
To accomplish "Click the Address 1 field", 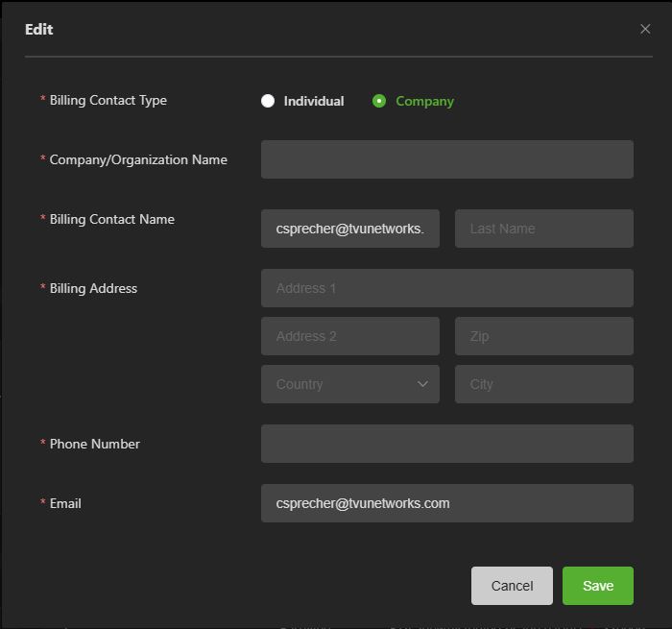I will click(447, 288).
